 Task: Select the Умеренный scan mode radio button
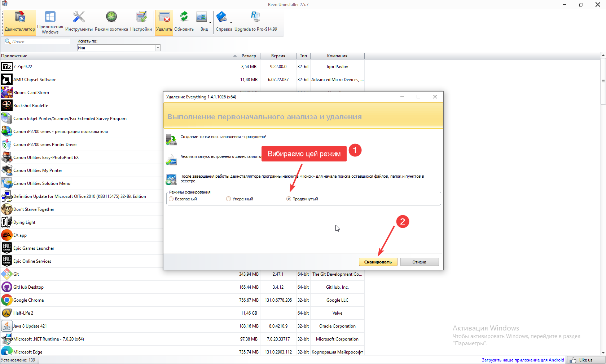[228, 199]
